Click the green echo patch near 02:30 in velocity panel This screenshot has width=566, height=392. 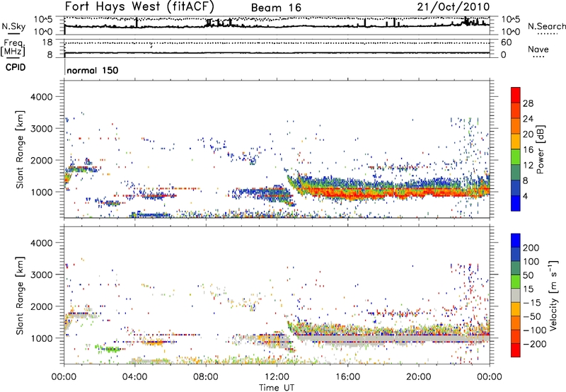pos(110,349)
